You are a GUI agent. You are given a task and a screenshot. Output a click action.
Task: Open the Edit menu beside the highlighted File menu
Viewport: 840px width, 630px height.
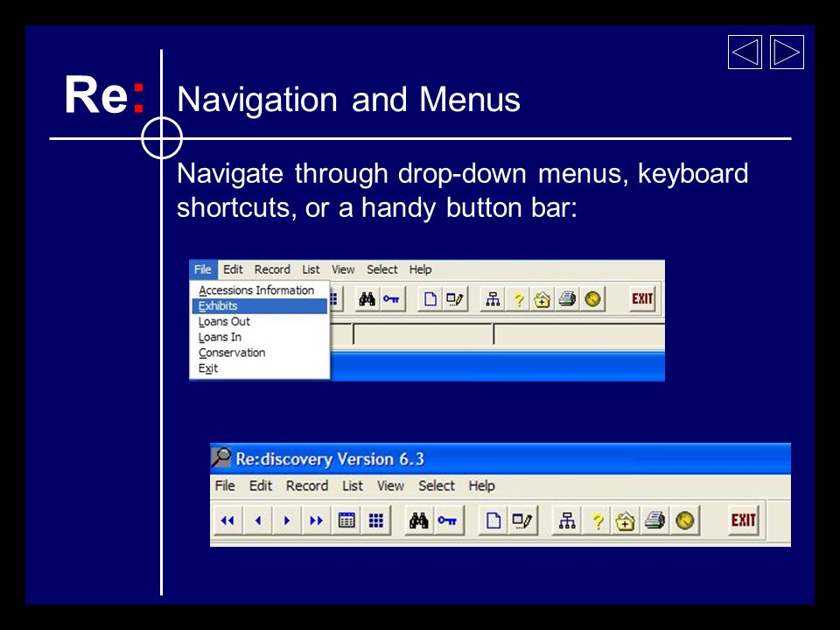pyautogui.click(x=233, y=269)
